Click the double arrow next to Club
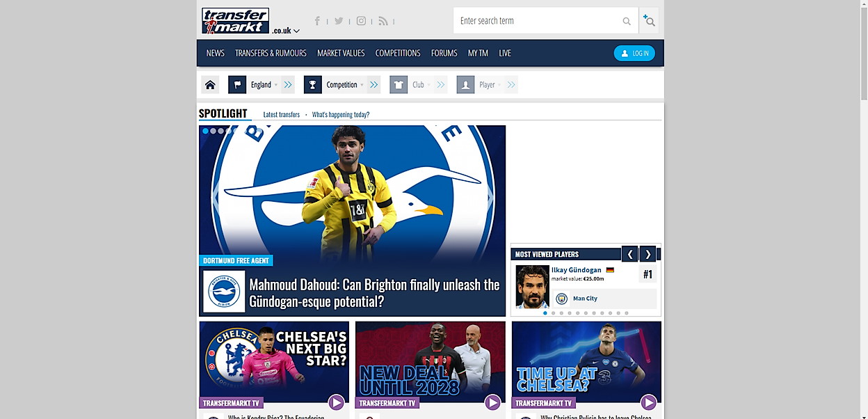 coord(440,85)
